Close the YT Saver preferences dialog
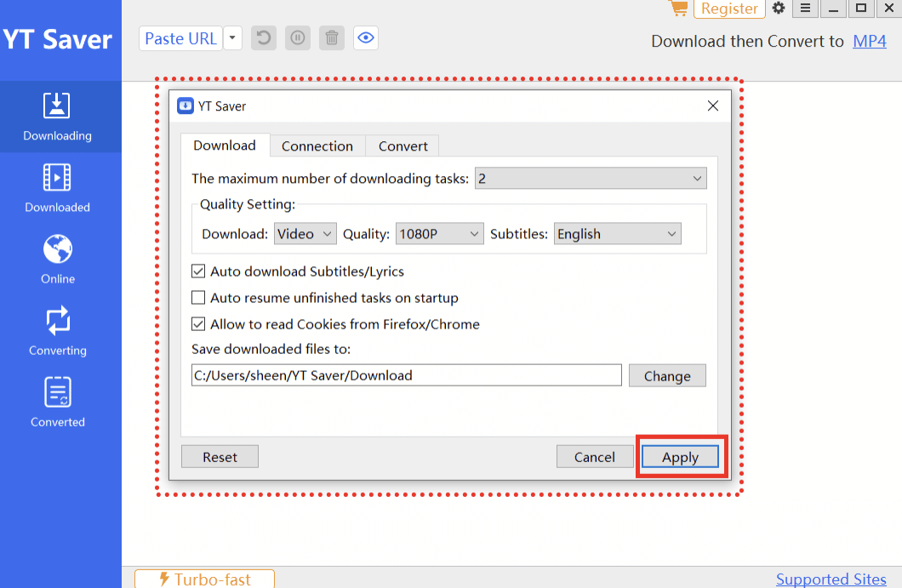Screen dimensions: 902x588 pos(713,106)
